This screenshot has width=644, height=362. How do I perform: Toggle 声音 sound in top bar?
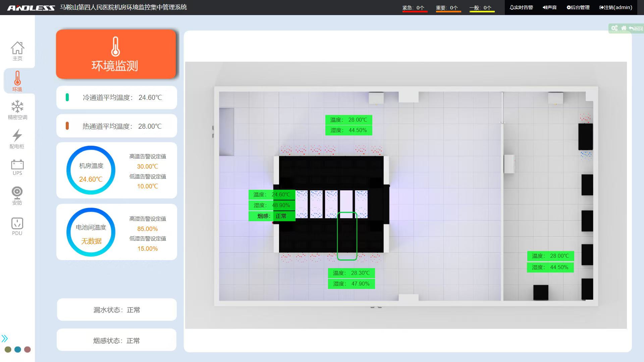coord(550,7)
